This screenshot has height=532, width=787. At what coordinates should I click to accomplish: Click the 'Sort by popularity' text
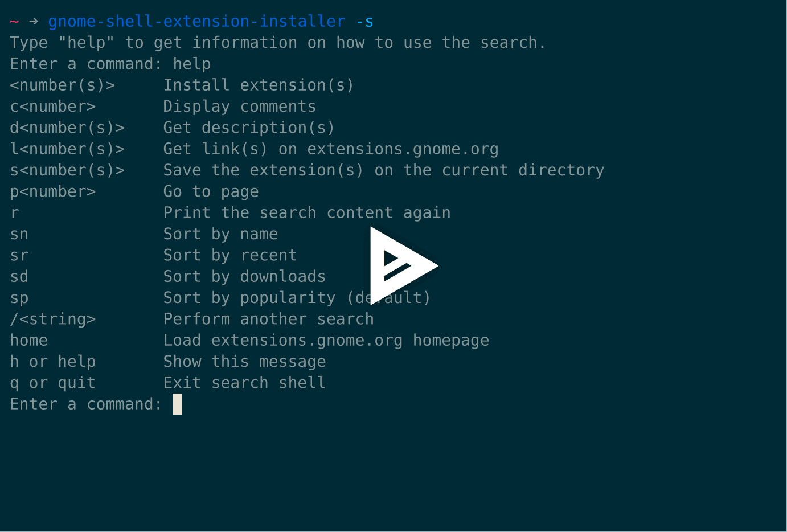249,298
